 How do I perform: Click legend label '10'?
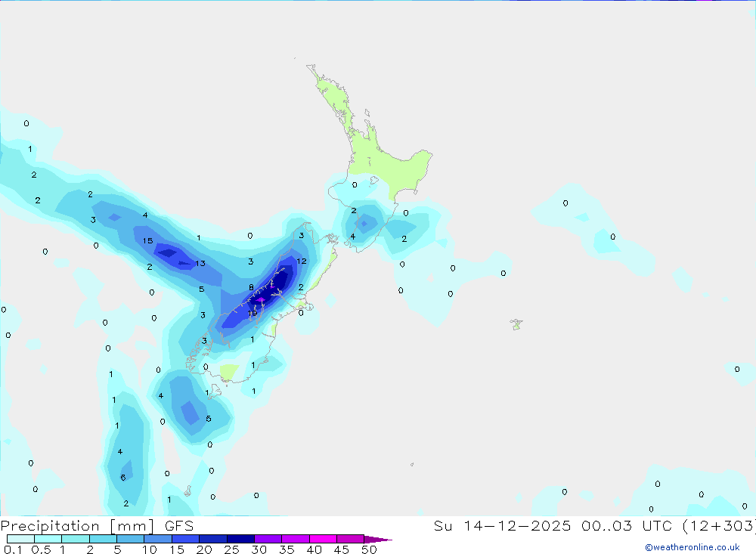point(149,549)
